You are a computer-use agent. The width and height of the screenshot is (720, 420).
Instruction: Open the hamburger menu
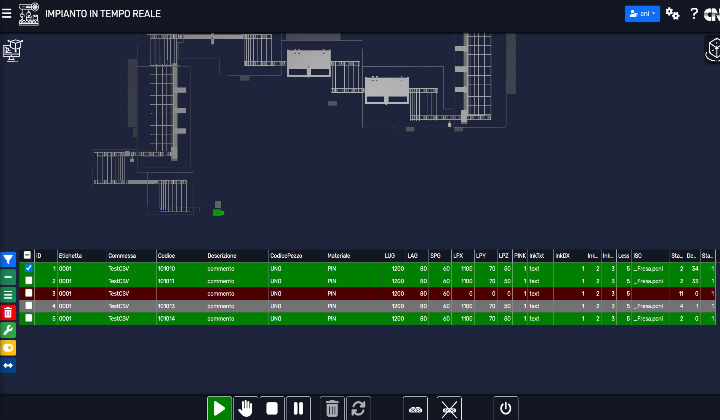(x=6, y=14)
